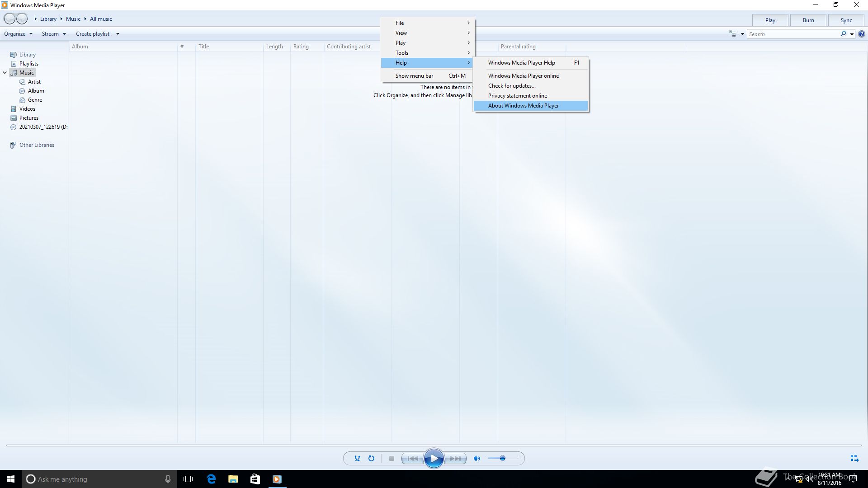Click the Music breadcrumb link
The width and height of the screenshot is (868, 488).
73,19
